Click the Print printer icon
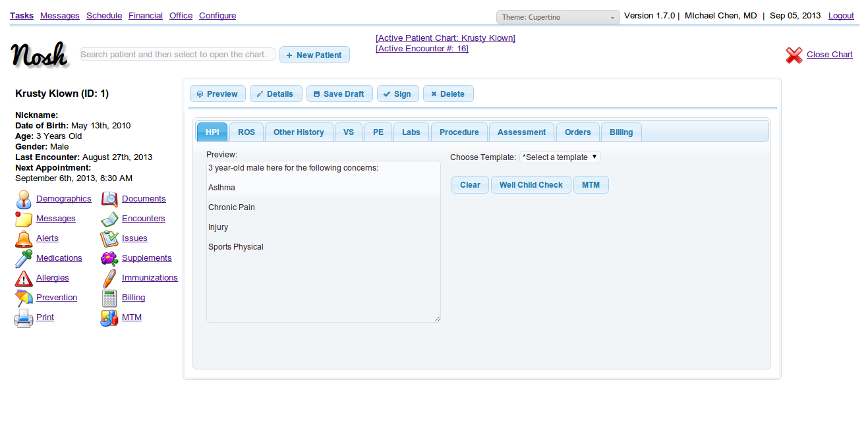 click(x=24, y=318)
